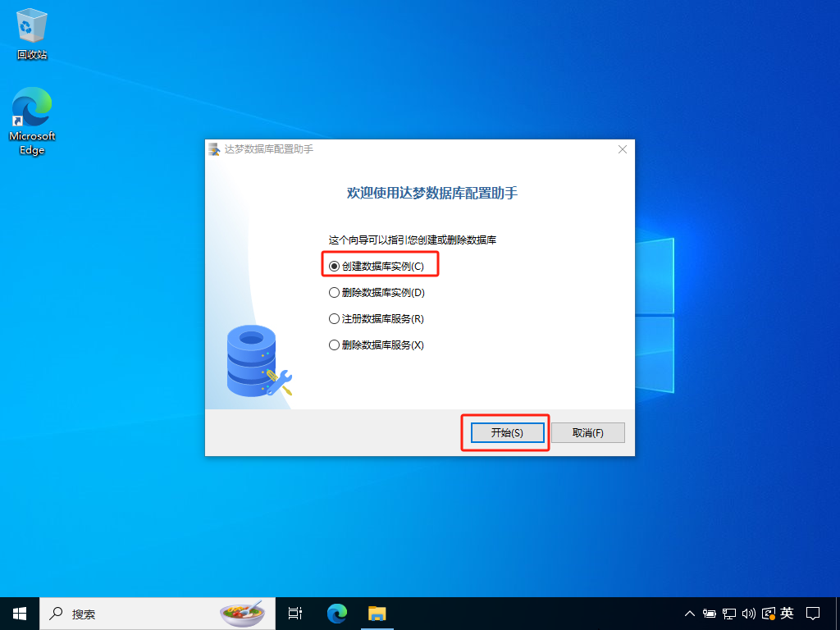The height and width of the screenshot is (630, 840).
Task: Choose 删除数据库服务(X) option
Action: [x=376, y=345]
